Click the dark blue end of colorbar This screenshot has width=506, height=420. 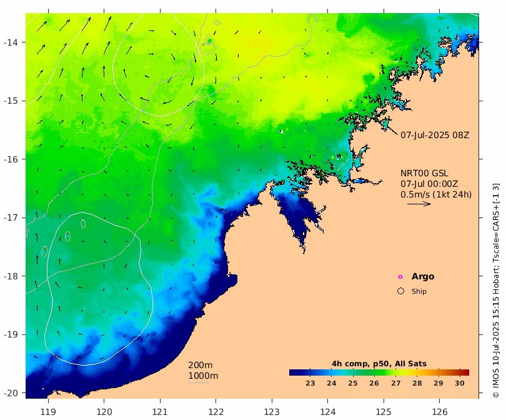[x=294, y=372]
